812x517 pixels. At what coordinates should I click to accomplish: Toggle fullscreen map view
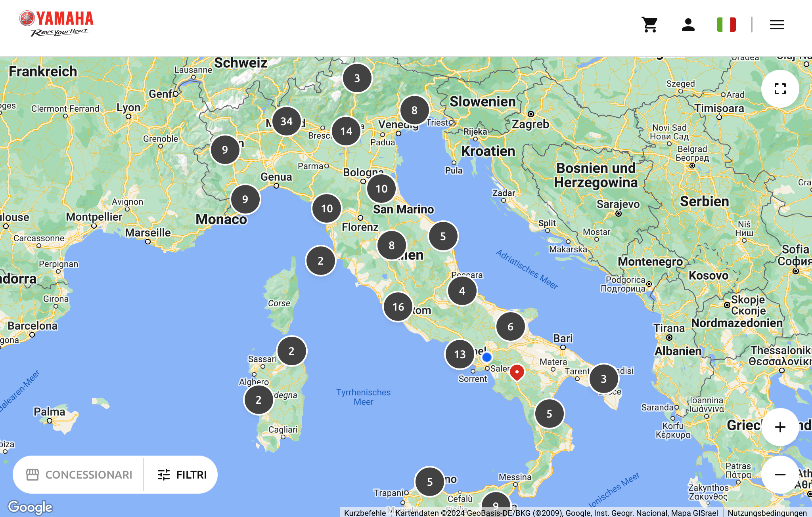(x=780, y=89)
